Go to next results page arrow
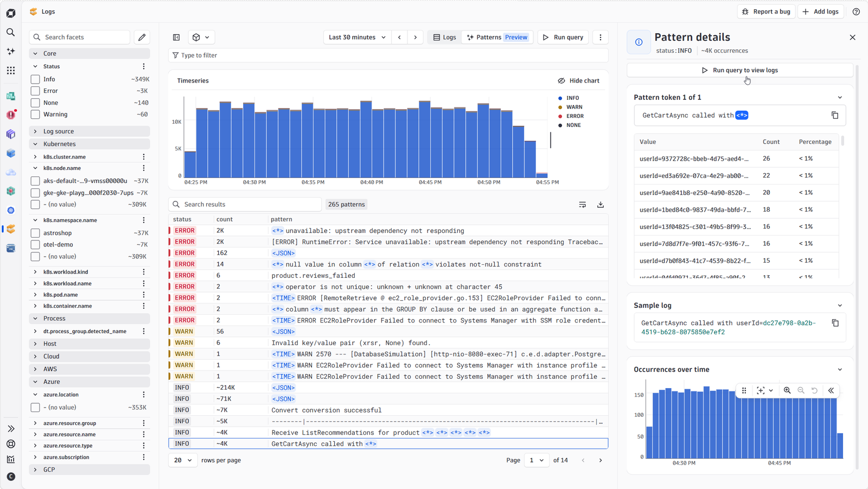The image size is (868, 489). pyautogui.click(x=601, y=460)
